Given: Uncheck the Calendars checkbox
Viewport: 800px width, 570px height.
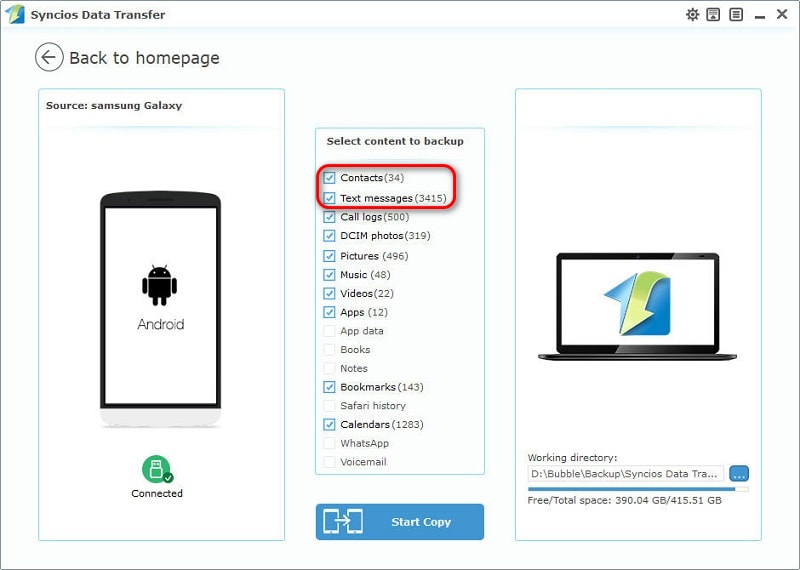Looking at the screenshot, I should [x=330, y=424].
